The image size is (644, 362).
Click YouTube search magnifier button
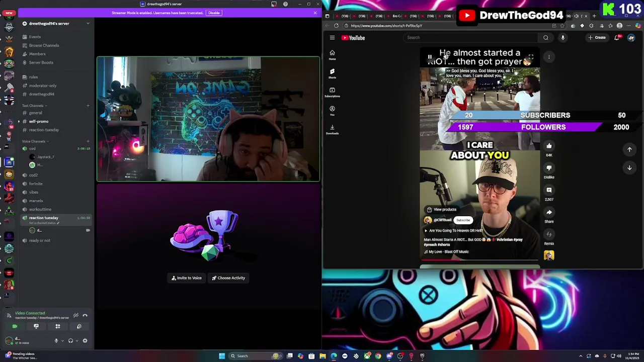pyautogui.click(x=546, y=38)
